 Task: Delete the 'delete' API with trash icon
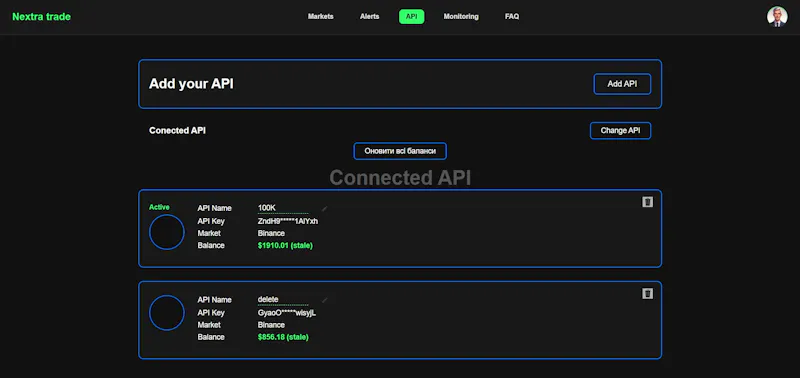[647, 293]
